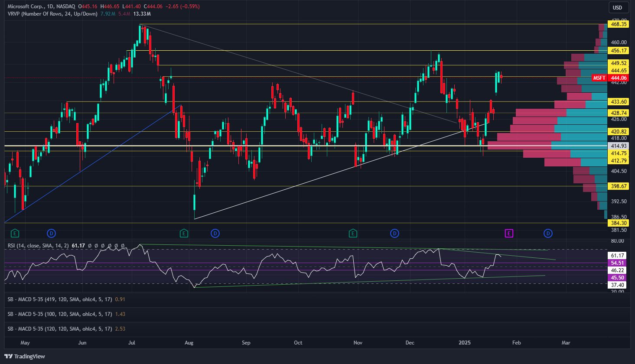Click the 414.75 price level label
This screenshot has width=635, height=364.
click(x=619, y=153)
